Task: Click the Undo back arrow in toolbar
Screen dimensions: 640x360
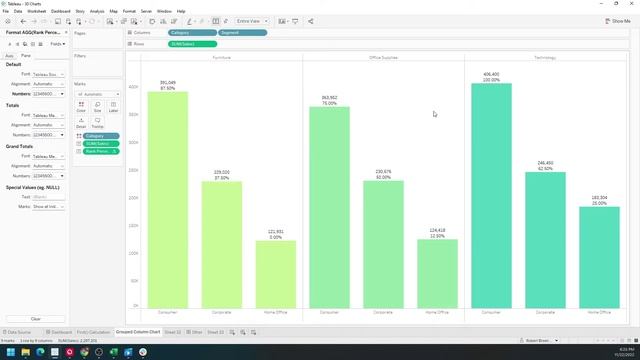Action: coord(23,21)
